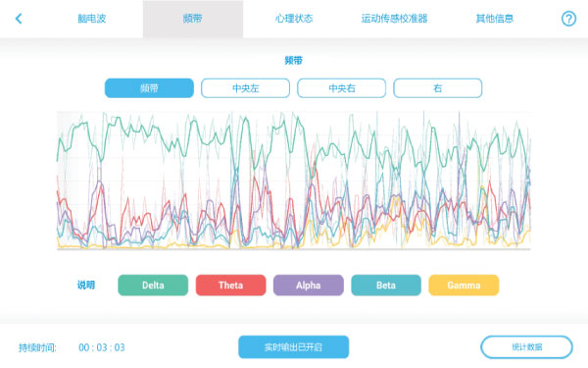Click the 00:03:03 duration timer
This screenshot has width=588, height=368.
coord(102,347)
